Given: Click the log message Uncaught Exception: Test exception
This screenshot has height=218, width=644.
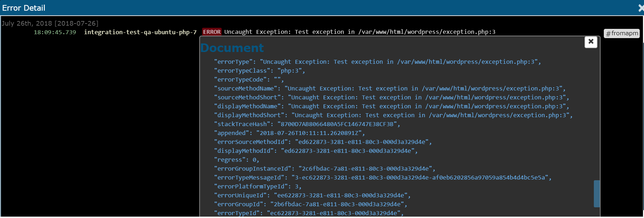Looking at the screenshot, I should (360, 32).
